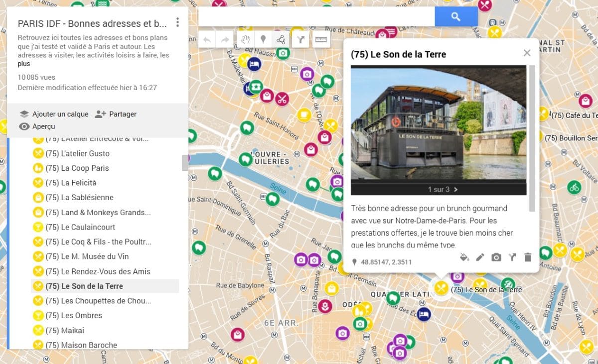Viewport: 598px width, 364px height.
Task: Click the redo arrow above the map
Action: point(223,39)
